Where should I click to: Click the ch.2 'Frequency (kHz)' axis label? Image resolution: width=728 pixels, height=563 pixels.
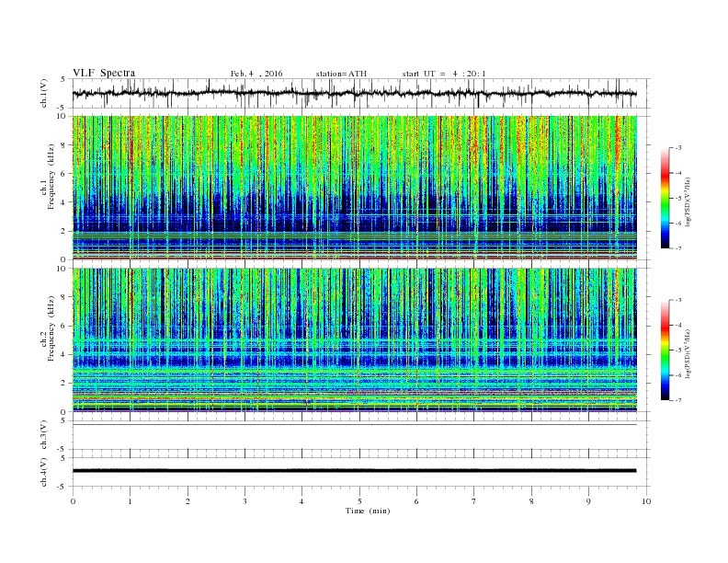pyautogui.click(x=51, y=327)
